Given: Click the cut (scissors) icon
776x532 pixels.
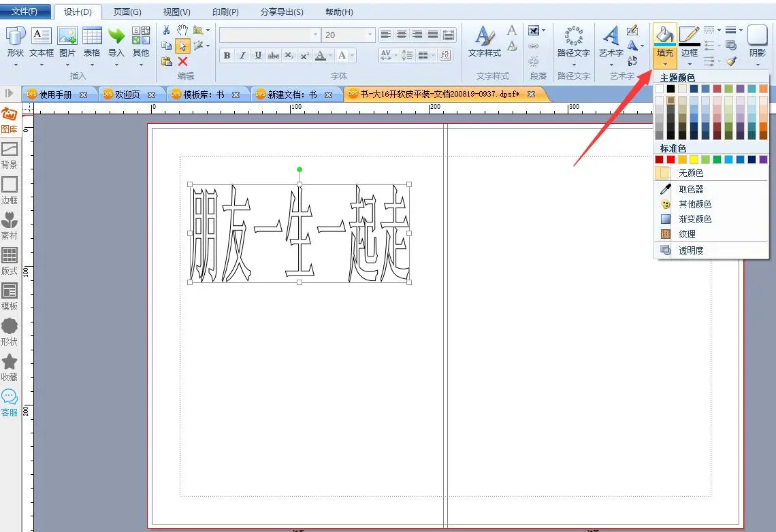Looking at the screenshot, I should coord(167,31).
